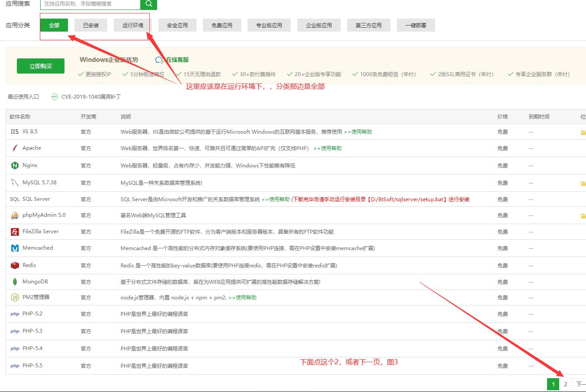Click the Redis red cube icon

coord(15,265)
